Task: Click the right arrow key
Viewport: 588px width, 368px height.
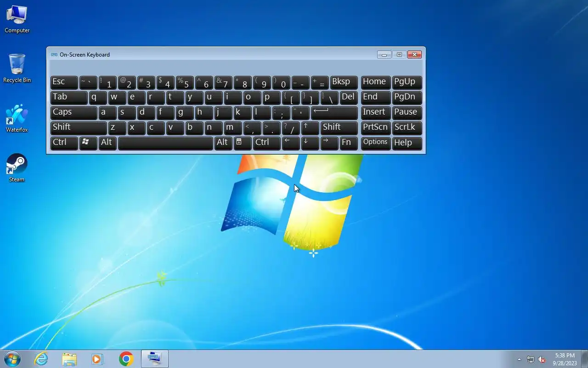Action: pyautogui.click(x=329, y=143)
